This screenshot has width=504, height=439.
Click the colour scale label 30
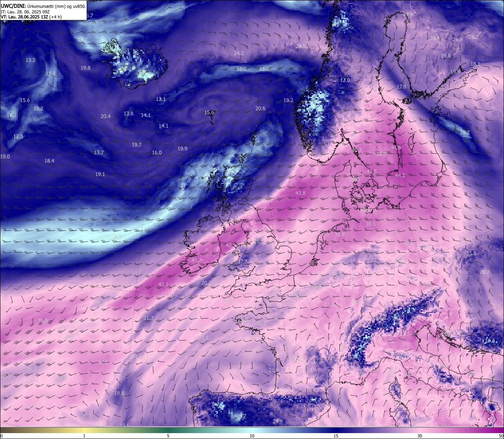(x=420, y=436)
